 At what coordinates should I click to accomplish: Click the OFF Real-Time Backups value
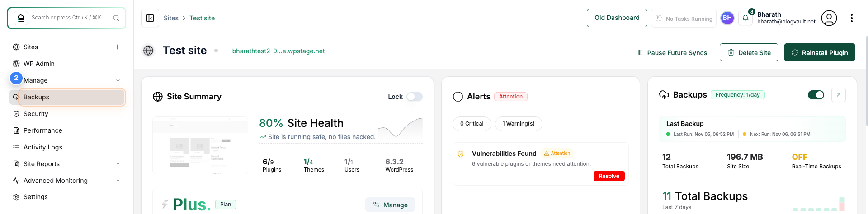pyautogui.click(x=799, y=157)
